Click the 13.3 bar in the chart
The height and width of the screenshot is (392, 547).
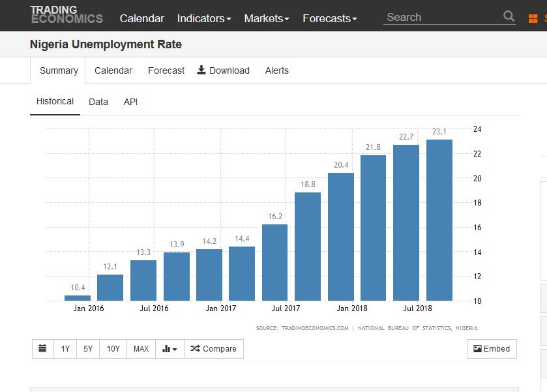click(143, 280)
